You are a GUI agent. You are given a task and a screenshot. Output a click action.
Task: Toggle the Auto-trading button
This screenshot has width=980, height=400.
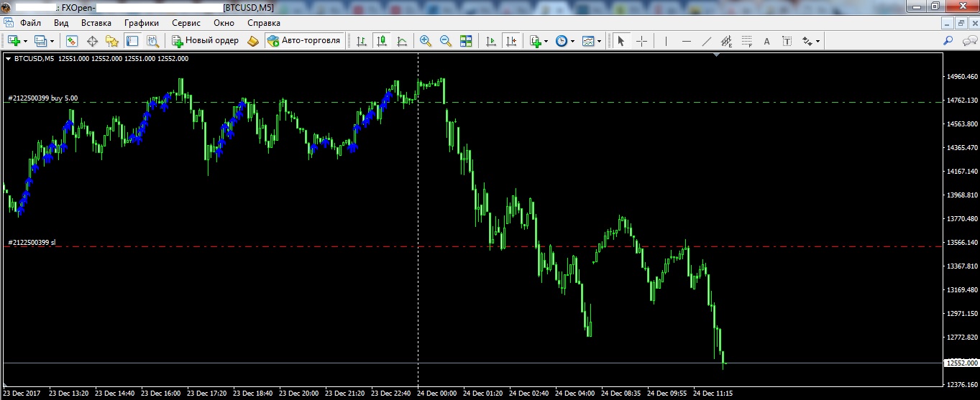click(x=303, y=41)
